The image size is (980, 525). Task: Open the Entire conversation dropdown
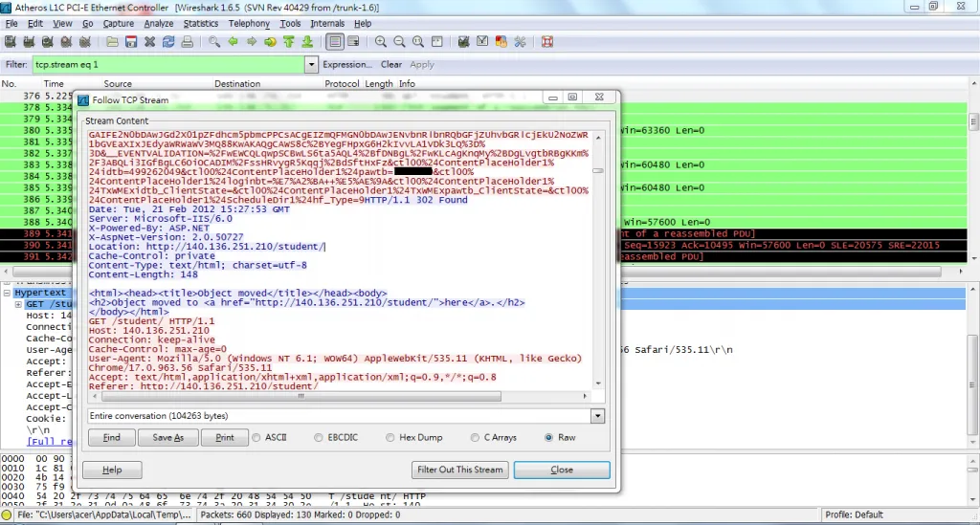[597, 416]
